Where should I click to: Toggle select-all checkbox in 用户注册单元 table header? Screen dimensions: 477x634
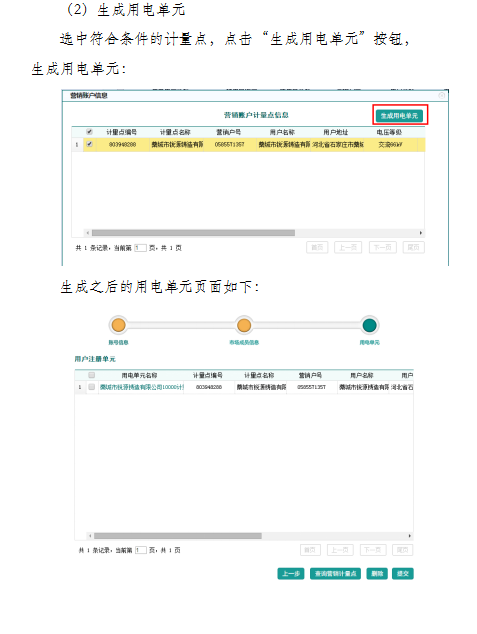click(92, 375)
